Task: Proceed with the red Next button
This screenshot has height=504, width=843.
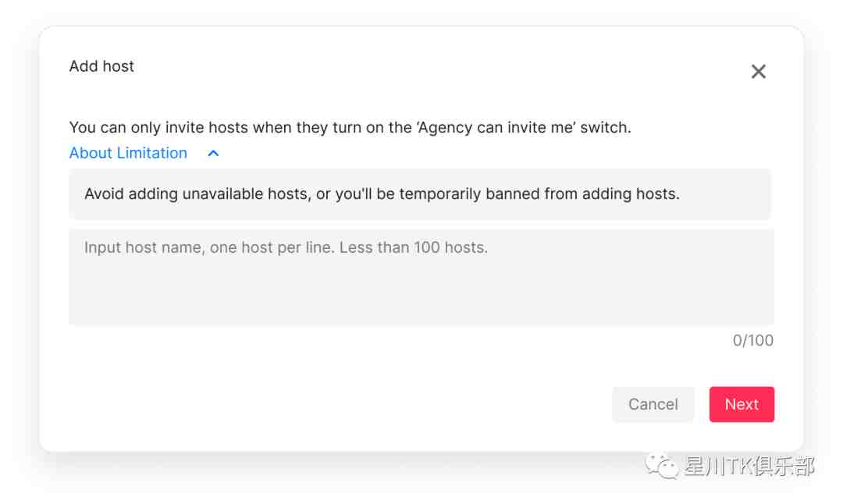Action: coord(742,404)
